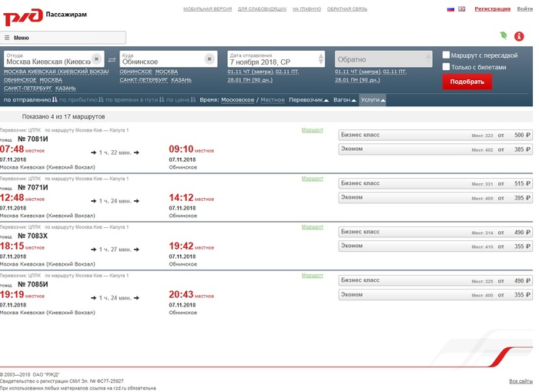Switch to English language flag
Screen dimensions: 539x392
pyautogui.click(x=461, y=9)
